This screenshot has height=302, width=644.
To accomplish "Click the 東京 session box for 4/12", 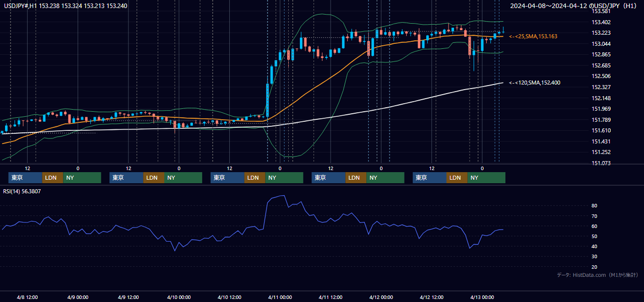I will click(x=429, y=178).
